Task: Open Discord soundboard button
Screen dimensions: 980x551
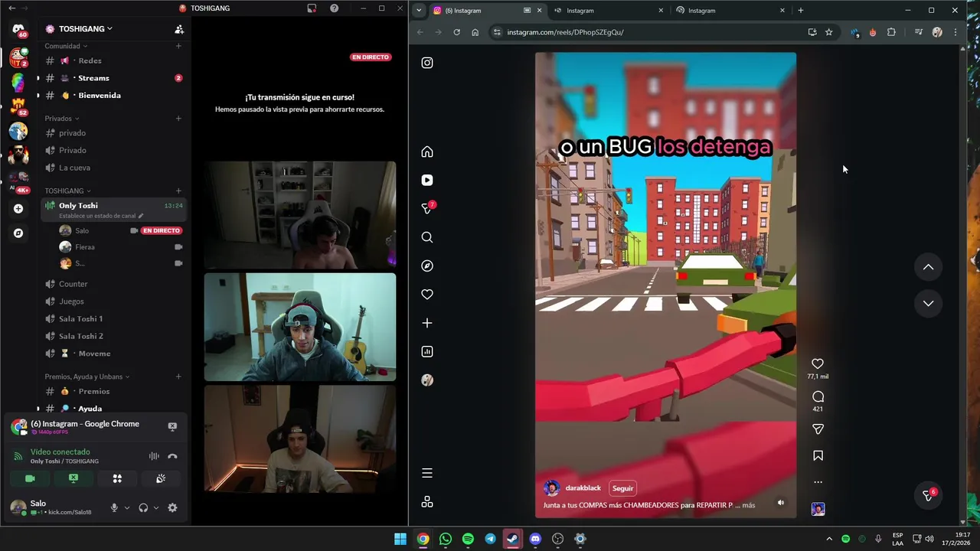Action: coord(161,478)
